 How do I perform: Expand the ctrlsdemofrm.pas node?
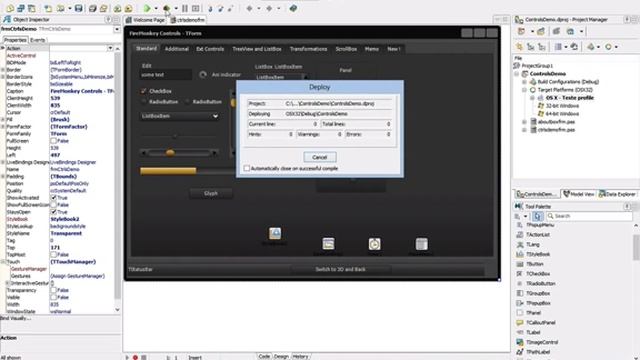click(524, 130)
